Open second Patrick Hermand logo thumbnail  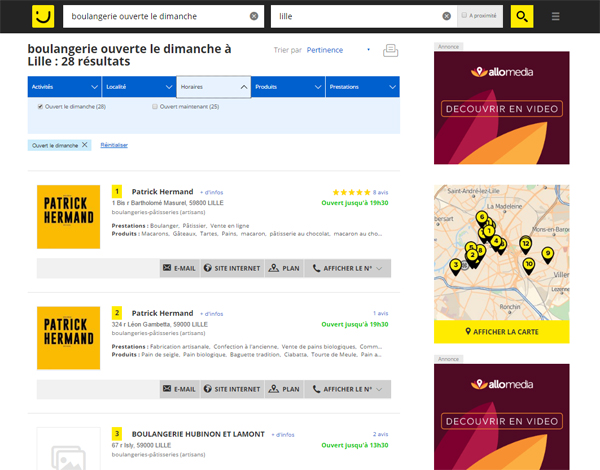(68, 338)
